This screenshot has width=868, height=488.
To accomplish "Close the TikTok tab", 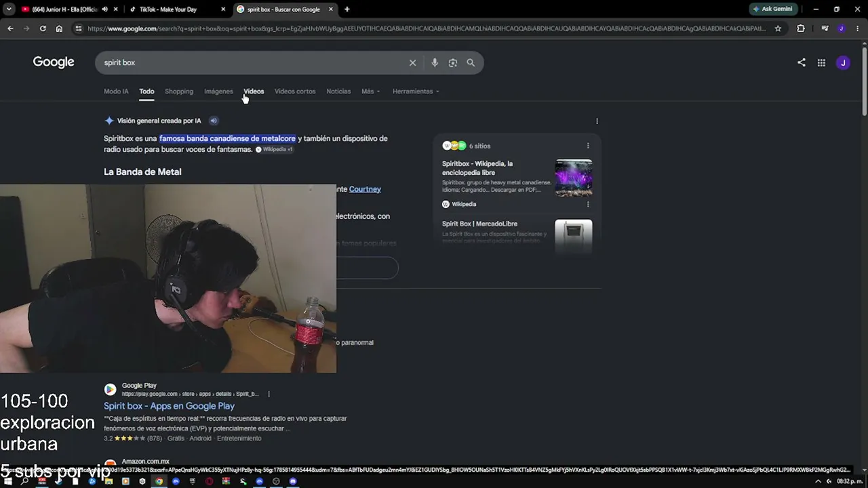I will tap(223, 9).
